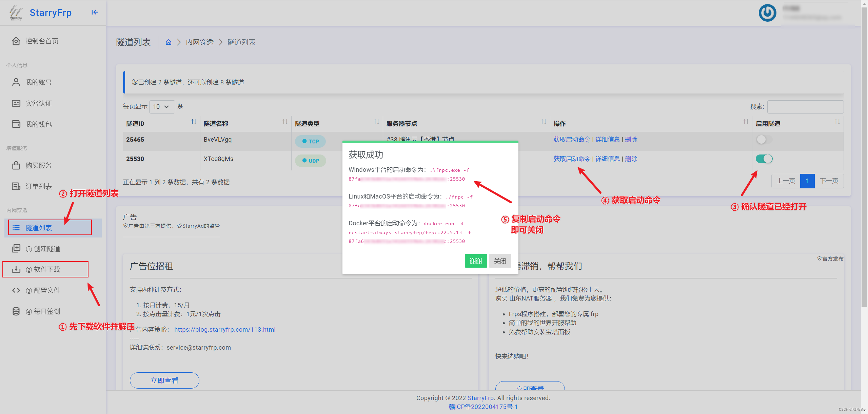Image resolution: width=868 pixels, height=414 pixels.
Task: Click the home icon beside 控制台首页
Action: click(16, 41)
